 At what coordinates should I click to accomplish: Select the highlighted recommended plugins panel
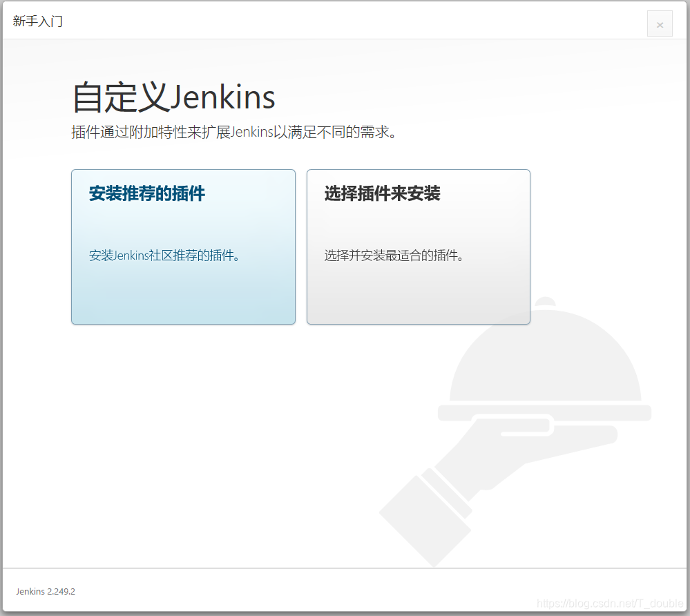coord(182,247)
